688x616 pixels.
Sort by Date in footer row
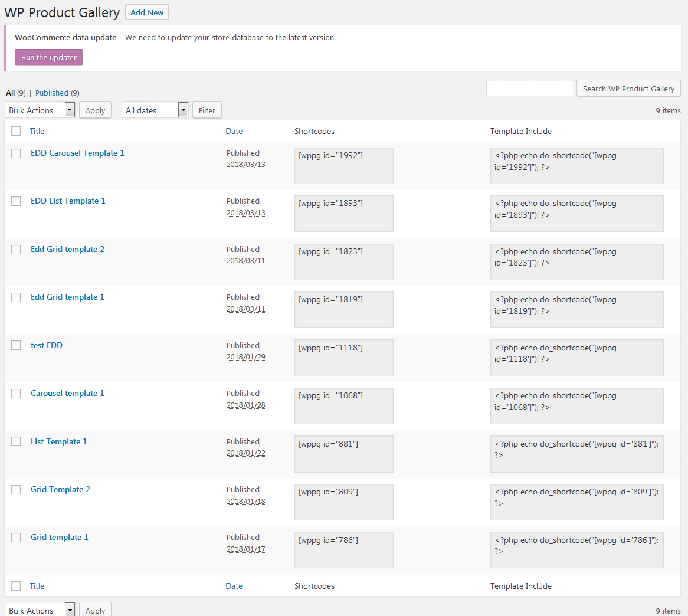234,586
